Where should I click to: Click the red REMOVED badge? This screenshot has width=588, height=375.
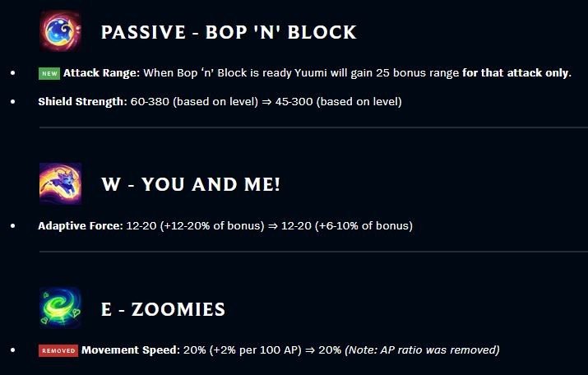click(58, 350)
